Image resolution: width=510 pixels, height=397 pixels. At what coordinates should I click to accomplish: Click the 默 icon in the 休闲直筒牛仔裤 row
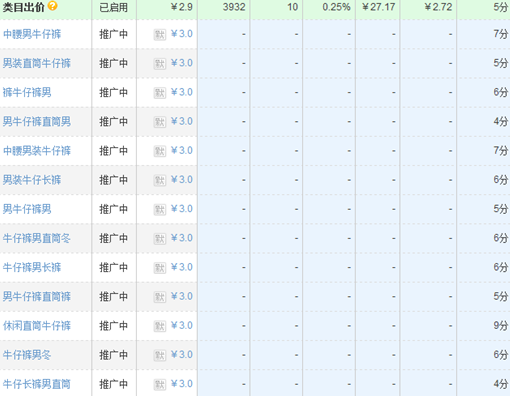point(160,326)
